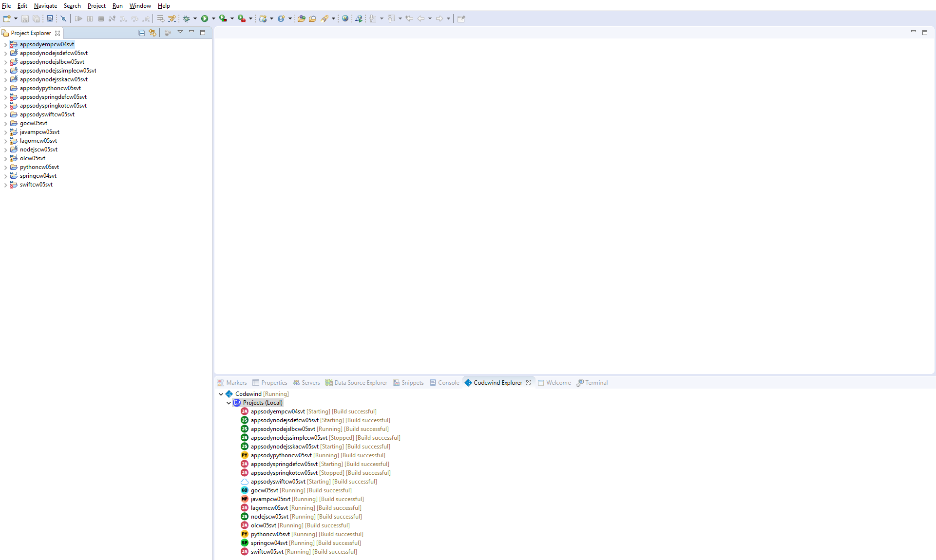
Task: Click the Save icon in the toolbar
Action: (x=25, y=19)
